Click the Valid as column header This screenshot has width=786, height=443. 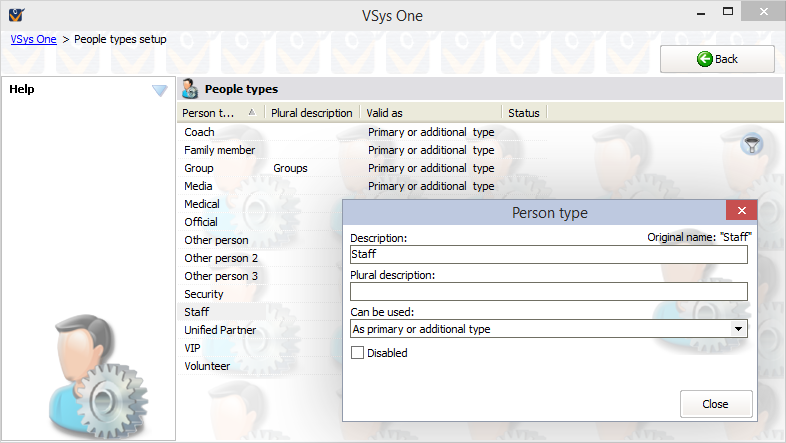point(430,113)
